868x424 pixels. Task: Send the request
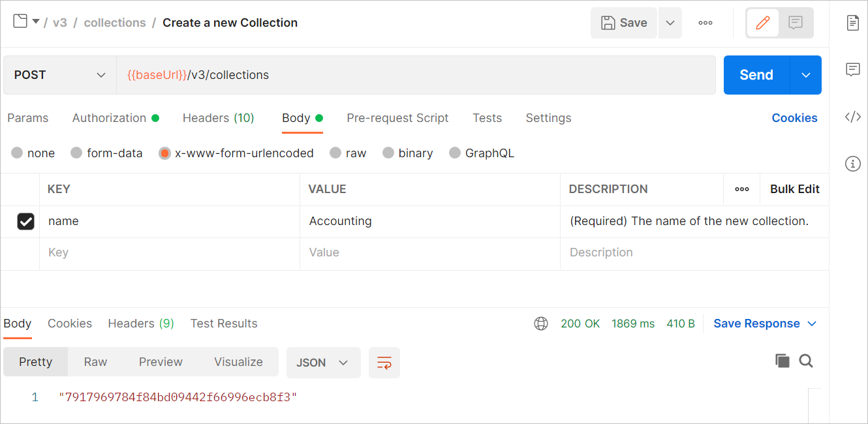(x=756, y=74)
